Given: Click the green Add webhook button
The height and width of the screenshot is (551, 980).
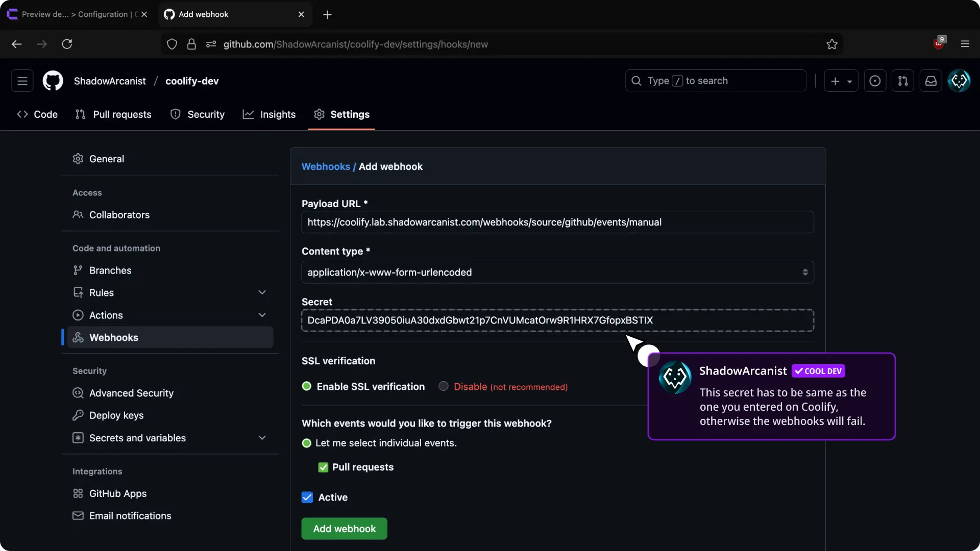Looking at the screenshot, I should pyautogui.click(x=344, y=529).
